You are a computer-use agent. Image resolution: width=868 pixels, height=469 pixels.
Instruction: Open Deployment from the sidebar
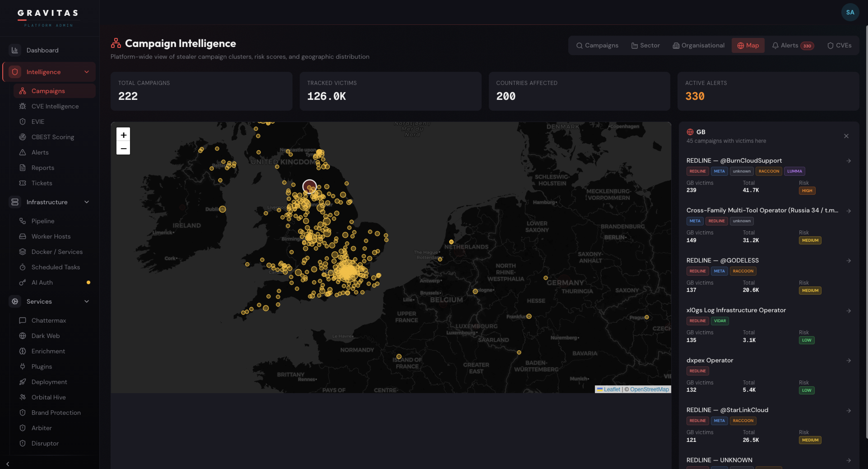coord(54,382)
